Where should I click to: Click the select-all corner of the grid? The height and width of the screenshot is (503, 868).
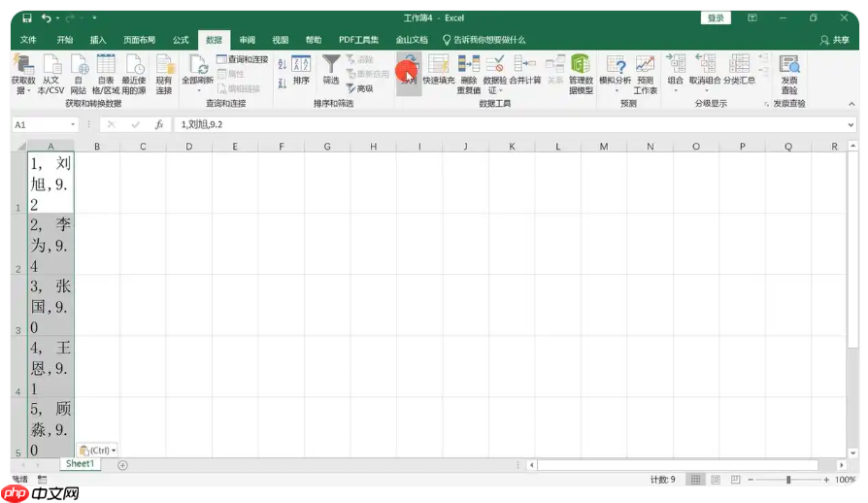pos(20,146)
